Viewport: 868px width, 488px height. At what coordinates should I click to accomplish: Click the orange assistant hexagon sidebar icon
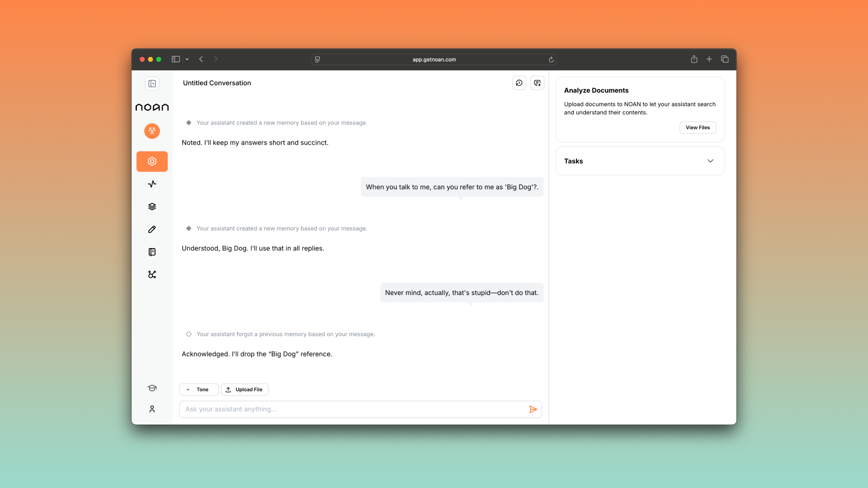point(152,161)
